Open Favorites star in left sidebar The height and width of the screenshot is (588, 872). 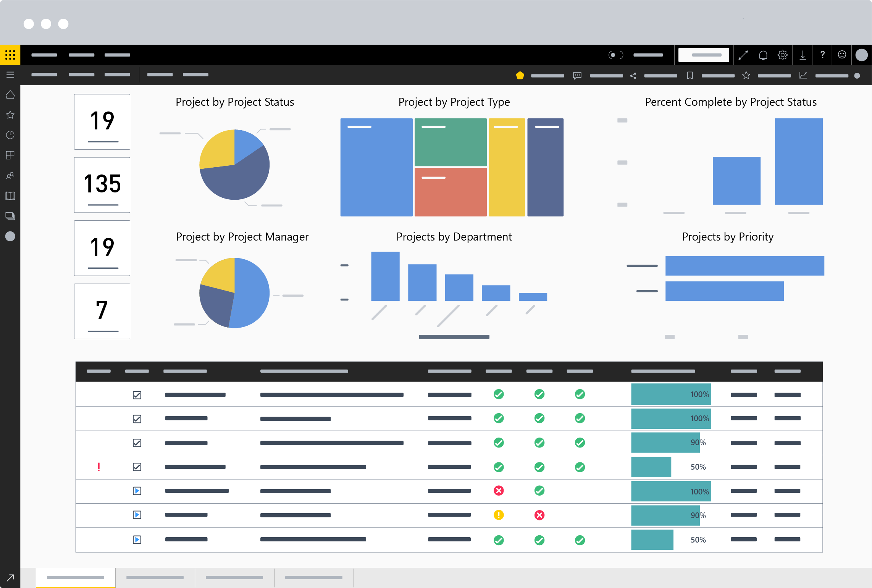[x=10, y=115]
